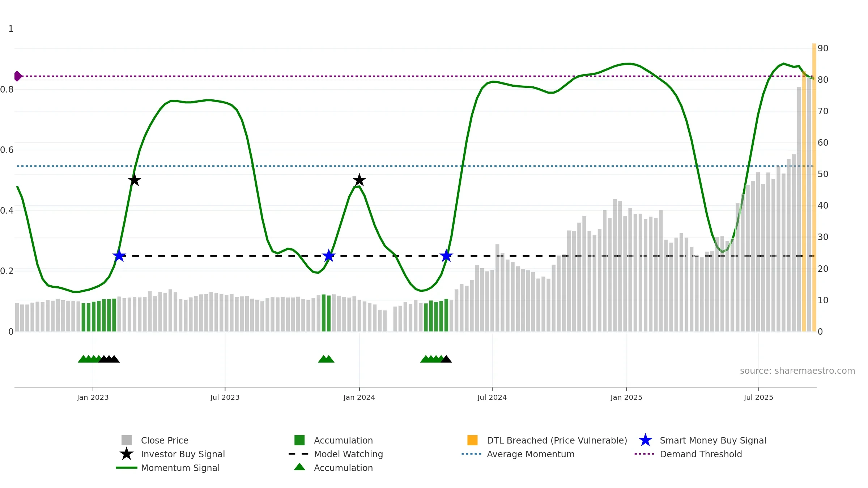The image size is (868, 488).
Task: Click the Jul 2023 axis label
Action: 225,397
